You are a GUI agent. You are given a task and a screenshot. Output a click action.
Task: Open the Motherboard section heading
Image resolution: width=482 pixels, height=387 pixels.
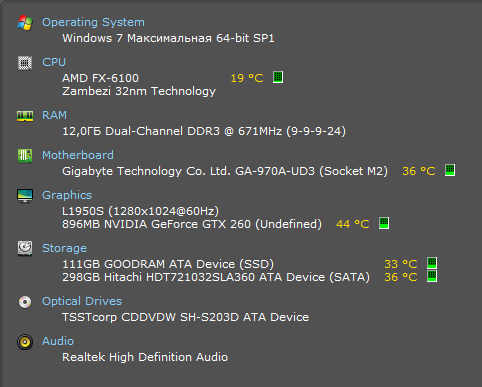click(x=78, y=155)
